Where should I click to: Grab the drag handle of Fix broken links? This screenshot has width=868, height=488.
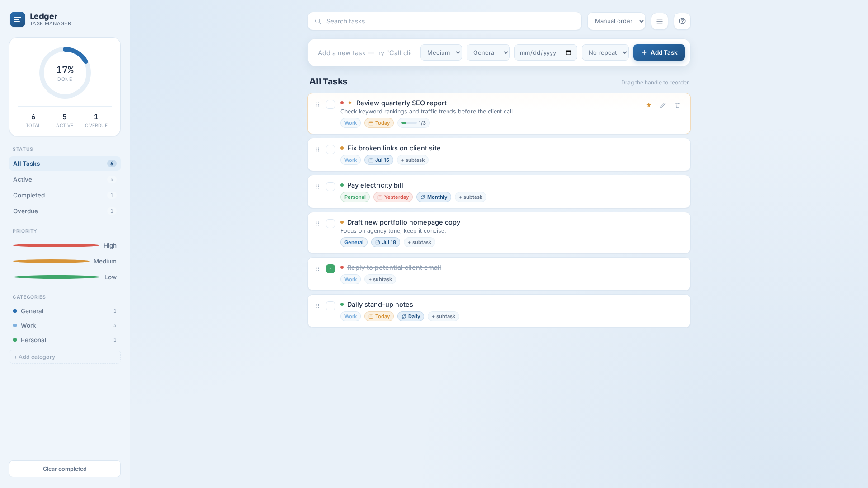(x=317, y=150)
